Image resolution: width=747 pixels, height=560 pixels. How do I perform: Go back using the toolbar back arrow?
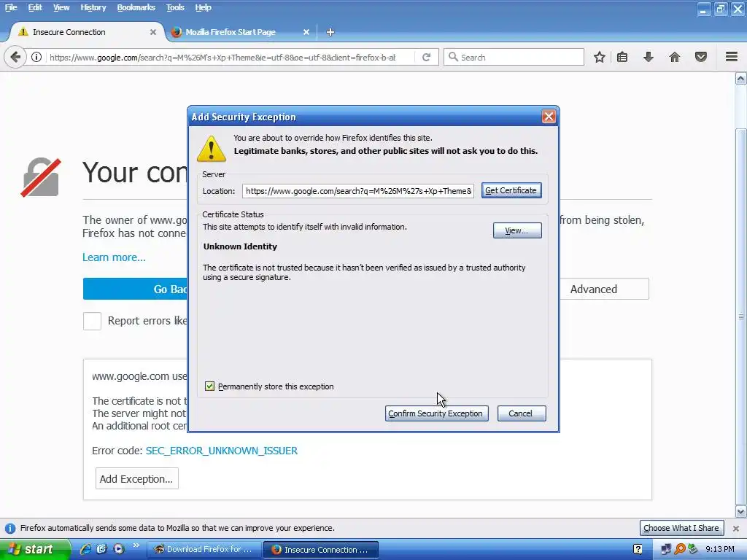[15, 57]
